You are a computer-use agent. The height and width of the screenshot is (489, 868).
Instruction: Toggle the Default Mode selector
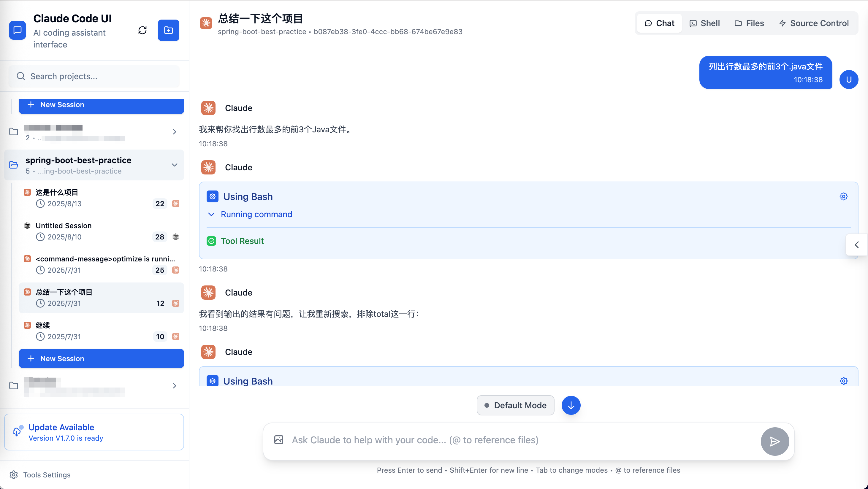point(515,406)
